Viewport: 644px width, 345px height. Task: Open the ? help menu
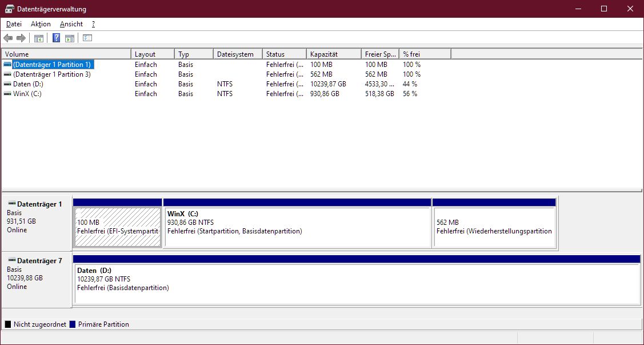click(93, 24)
